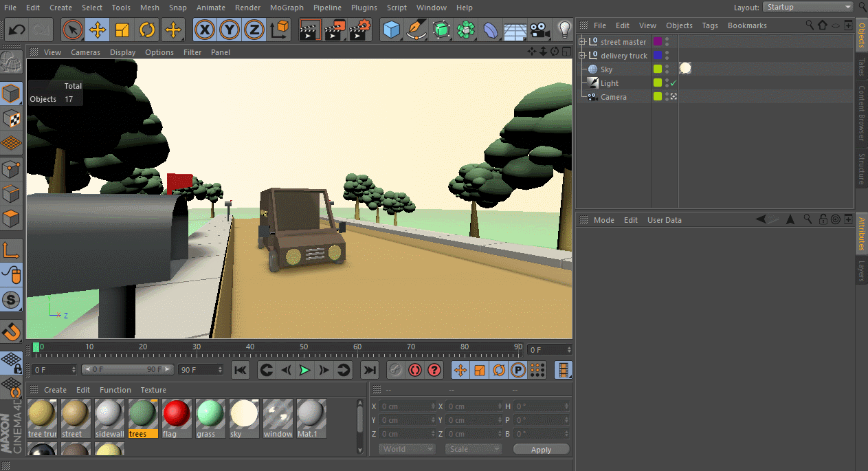The width and height of the screenshot is (868, 471).
Task: Open the material manager Texture menu
Action: (x=153, y=390)
